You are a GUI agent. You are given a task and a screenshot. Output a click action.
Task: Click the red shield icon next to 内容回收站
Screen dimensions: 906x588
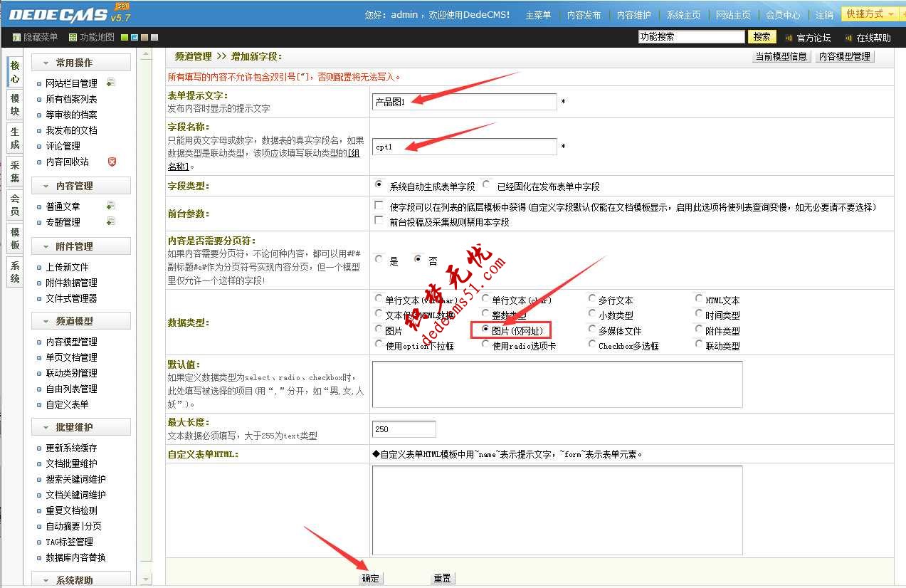[x=112, y=162]
